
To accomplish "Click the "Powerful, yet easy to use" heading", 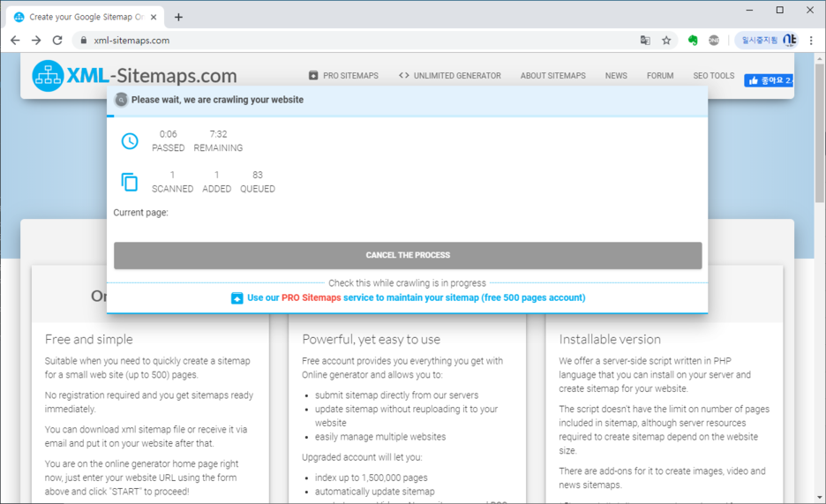I will click(371, 339).
